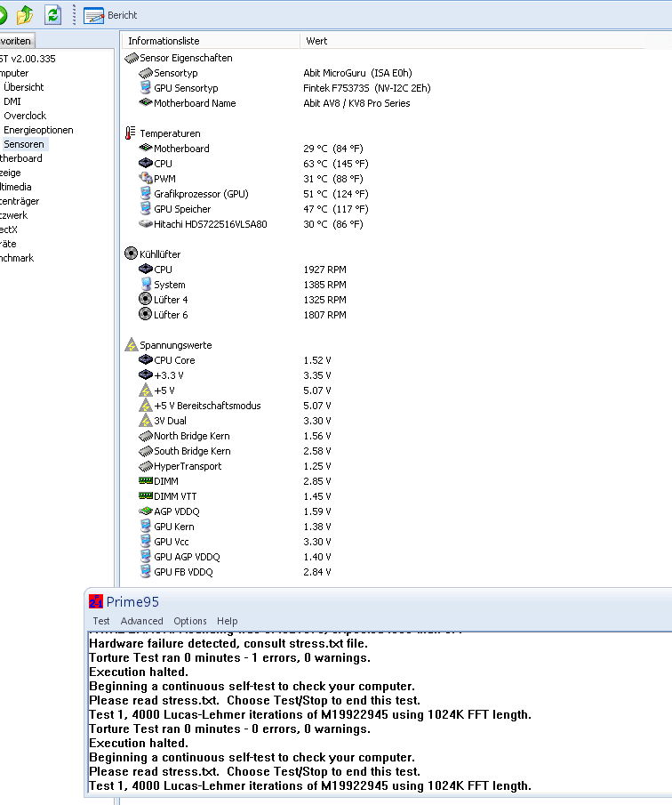Click the Abit AV8 / KV8 Pro Series value
Image resolution: width=672 pixels, height=805 pixels.
click(356, 103)
